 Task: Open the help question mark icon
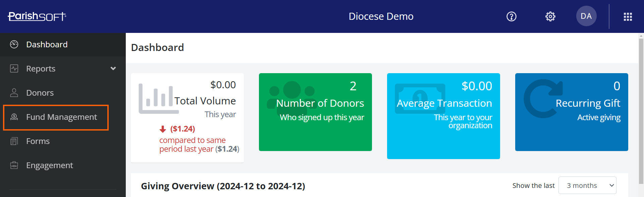tap(511, 16)
